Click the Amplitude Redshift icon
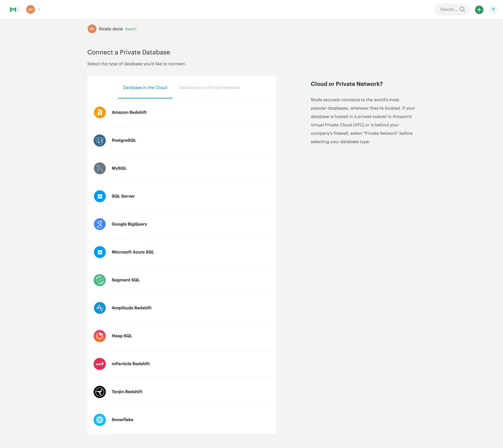 pos(100,308)
